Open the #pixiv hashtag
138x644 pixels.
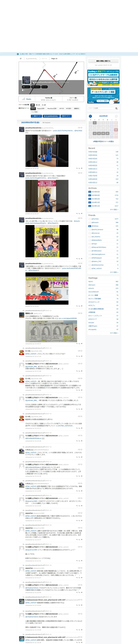click(x=91, y=282)
